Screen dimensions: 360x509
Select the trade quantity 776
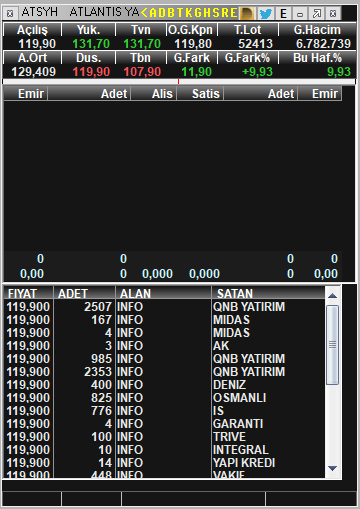pos(102,411)
